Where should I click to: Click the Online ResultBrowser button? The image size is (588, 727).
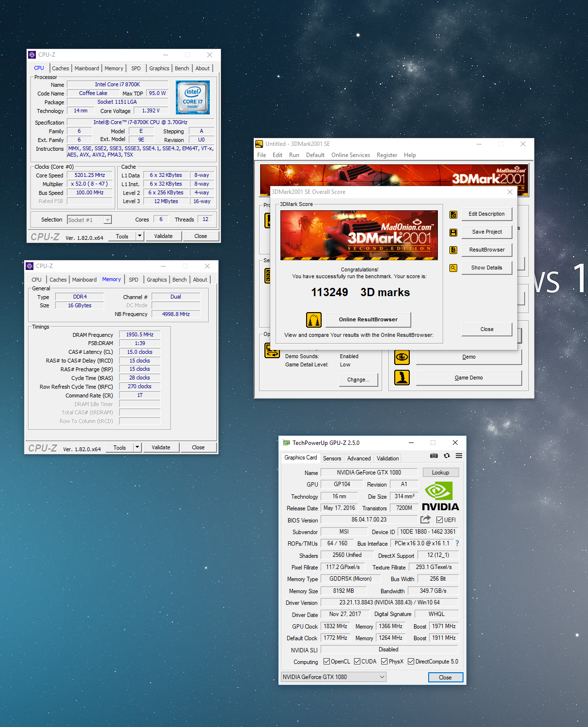pos(368,320)
